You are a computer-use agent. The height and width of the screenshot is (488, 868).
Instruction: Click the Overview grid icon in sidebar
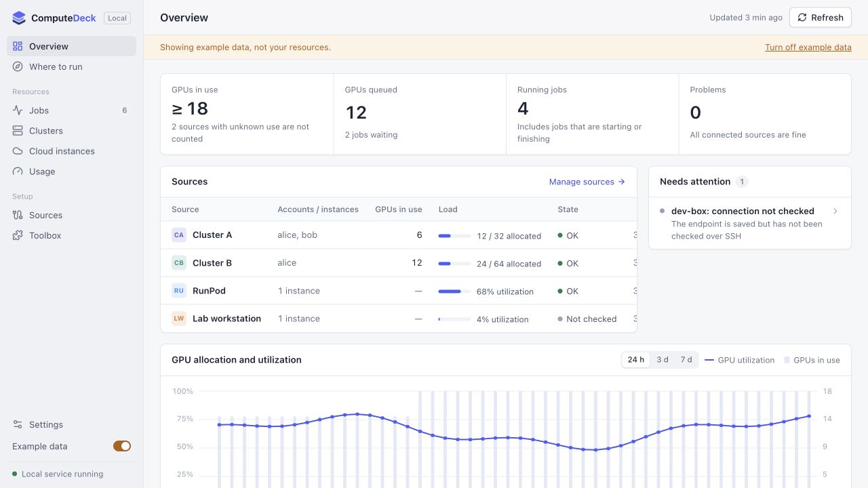[18, 46]
